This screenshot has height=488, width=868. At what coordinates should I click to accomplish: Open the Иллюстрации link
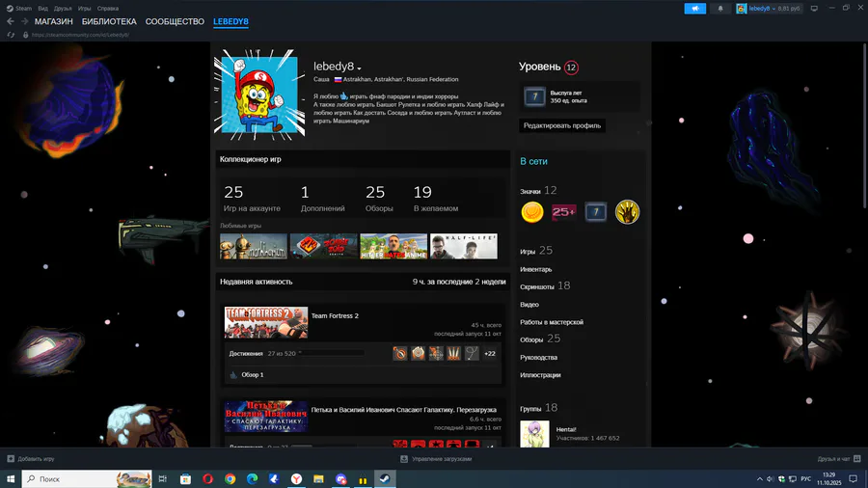(540, 375)
